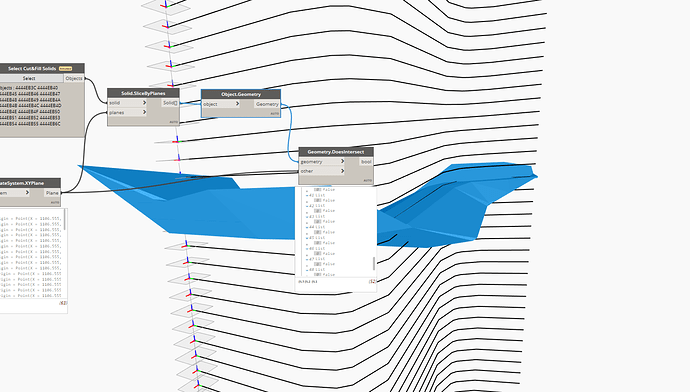Click the Objects output port
This screenshot has height=392, width=690.
(x=73, y=78)
